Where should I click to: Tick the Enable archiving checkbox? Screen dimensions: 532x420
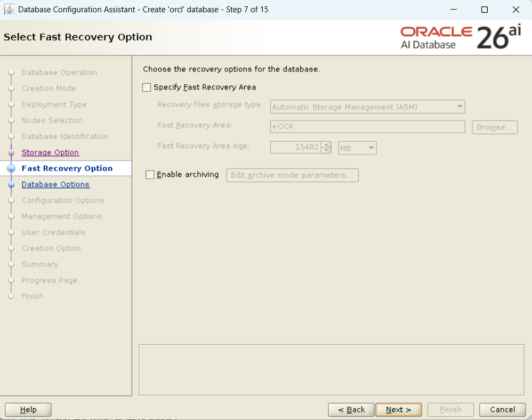(150, 175)
